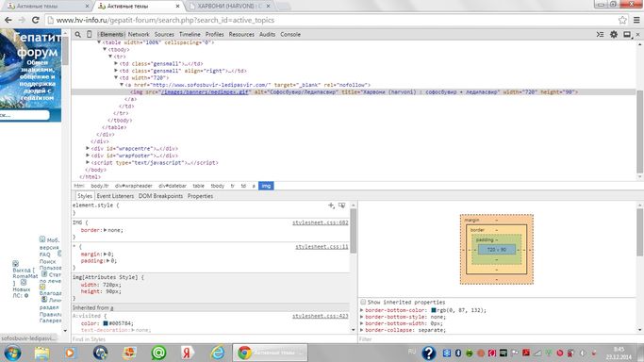
Task: Click the address bar URL field
Action: (x=333, y=20)
